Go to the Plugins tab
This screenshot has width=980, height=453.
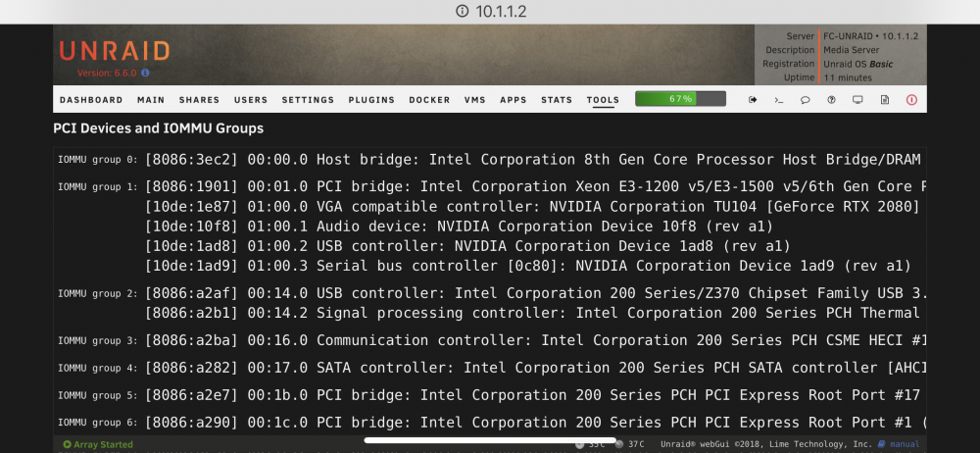click(x=371, y=99)
